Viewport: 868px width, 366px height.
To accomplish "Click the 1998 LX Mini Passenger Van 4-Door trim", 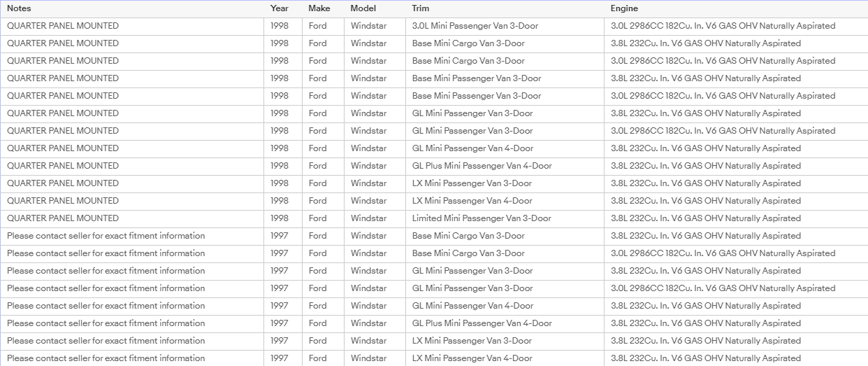I will tap(472, 201).
